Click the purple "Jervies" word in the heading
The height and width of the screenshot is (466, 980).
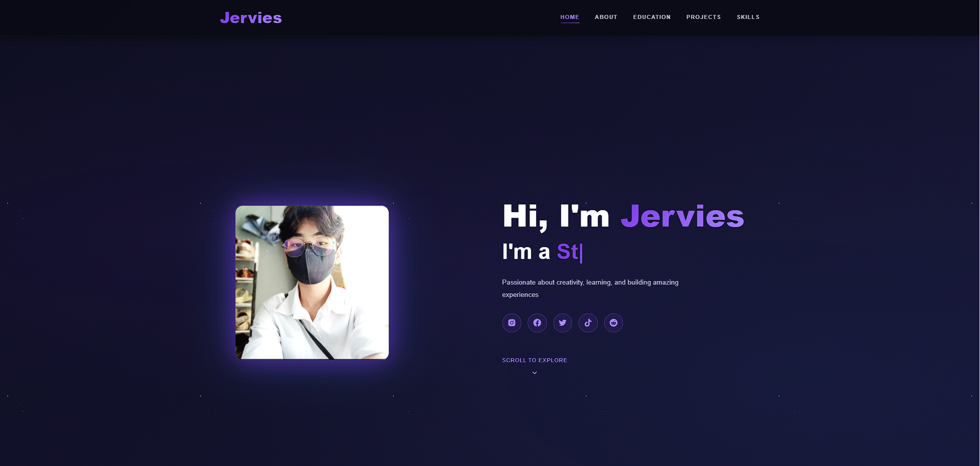pos(682,216)
